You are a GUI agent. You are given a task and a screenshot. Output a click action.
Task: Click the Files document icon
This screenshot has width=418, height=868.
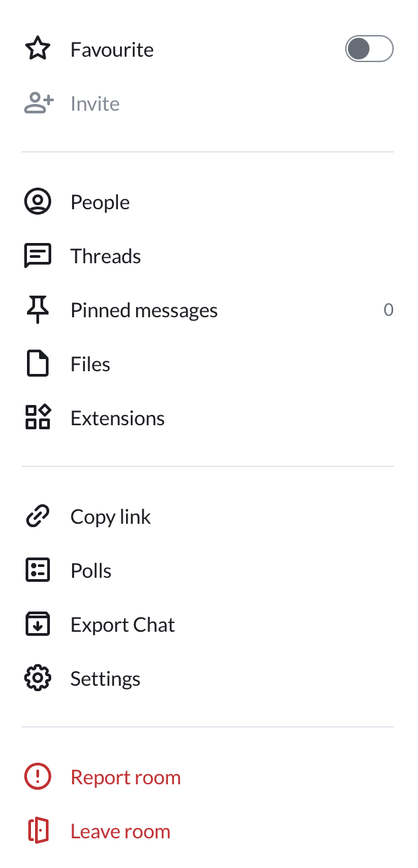pyautogui.click(x=38, y=364)
